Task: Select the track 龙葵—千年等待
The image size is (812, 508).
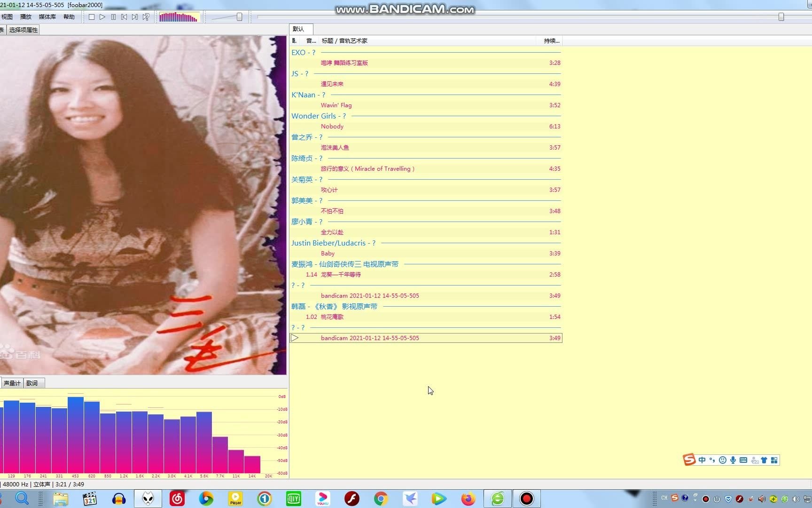Action: (426, 275)
